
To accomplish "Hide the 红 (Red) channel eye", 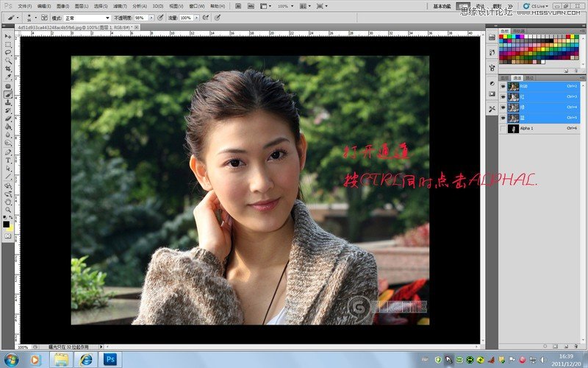I will coord(503,96).
